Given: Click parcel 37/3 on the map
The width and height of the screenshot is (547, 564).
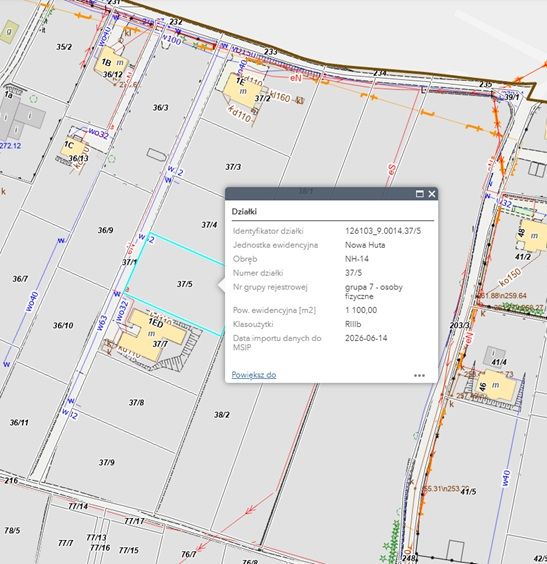Looking at the screenshot, I should click(x=233, y=167).
